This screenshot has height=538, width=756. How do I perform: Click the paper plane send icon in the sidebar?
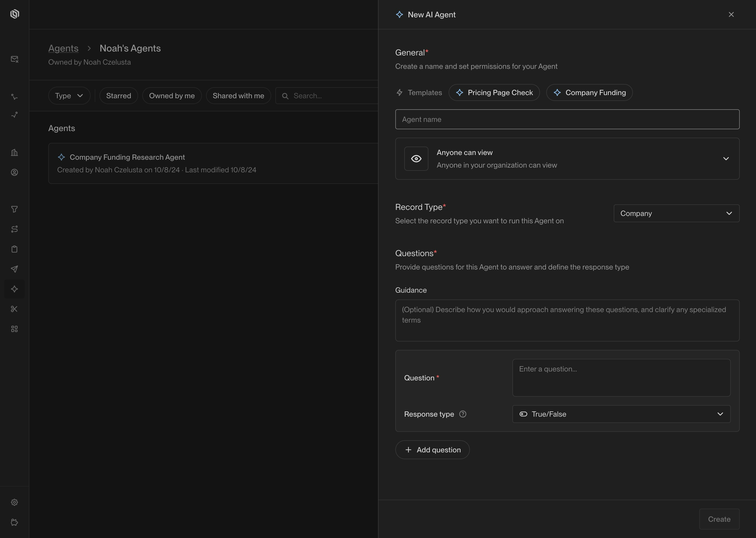(x=14, y=269)
